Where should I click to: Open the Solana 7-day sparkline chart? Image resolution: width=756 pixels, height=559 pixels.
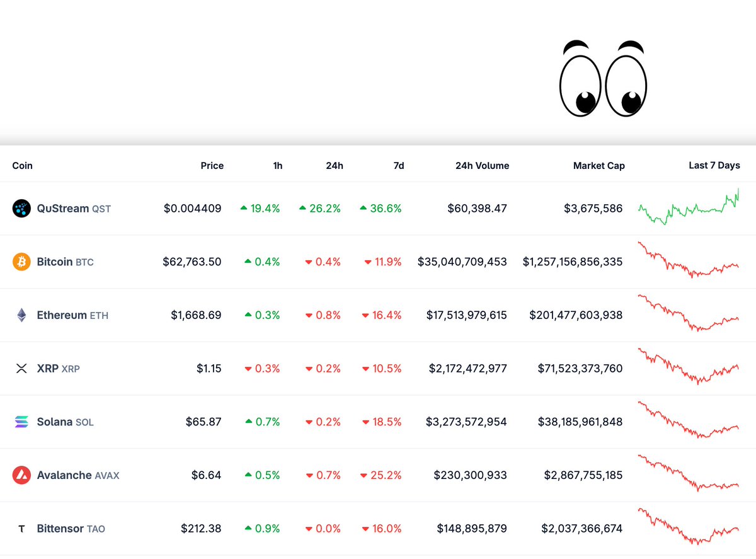(x=689, y=420)
